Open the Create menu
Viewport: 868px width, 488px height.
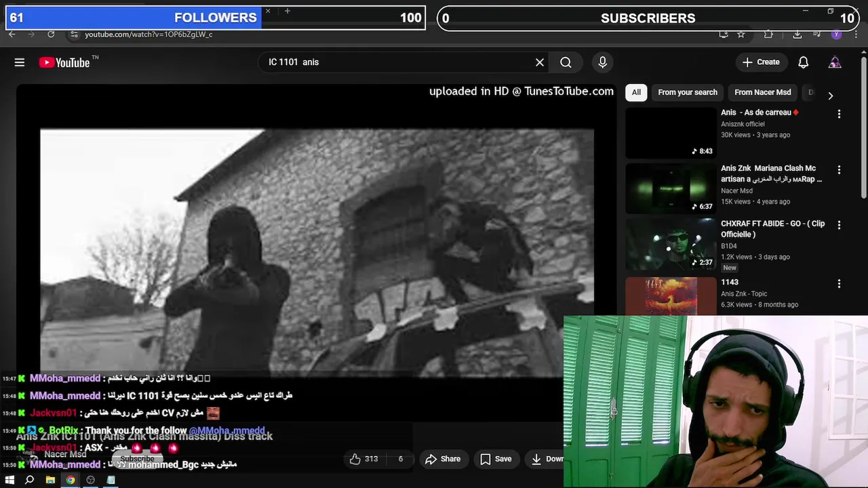click(762, 62)
